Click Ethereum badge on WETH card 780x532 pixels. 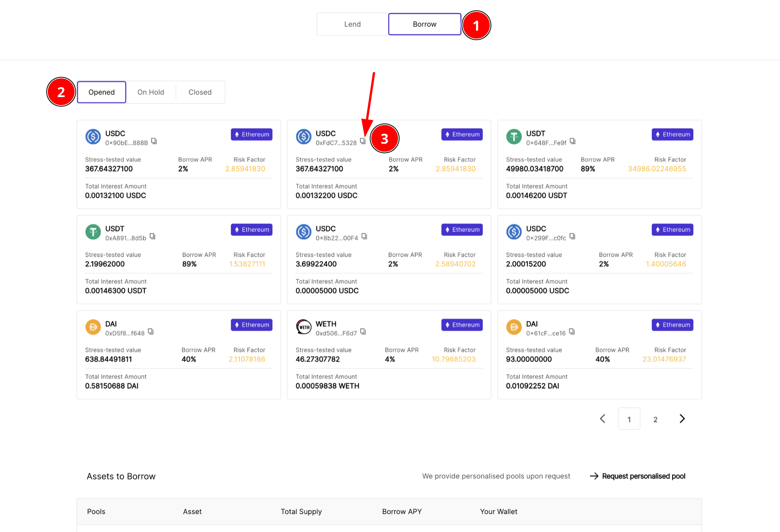pyautogui.click(x=462, y=325)
